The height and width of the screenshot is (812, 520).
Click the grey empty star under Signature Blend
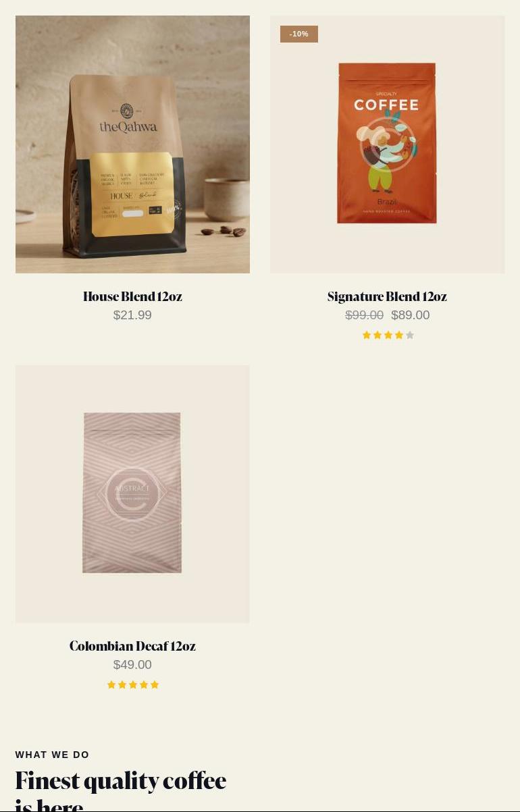coord(410,335)
